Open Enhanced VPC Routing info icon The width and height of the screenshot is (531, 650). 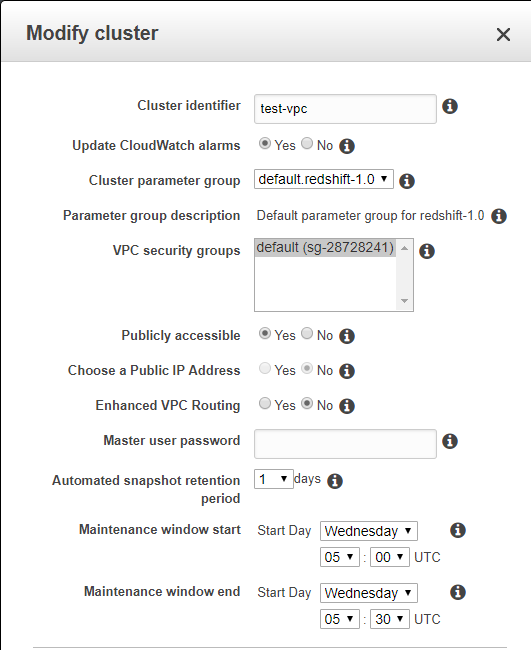pos(347,406)
